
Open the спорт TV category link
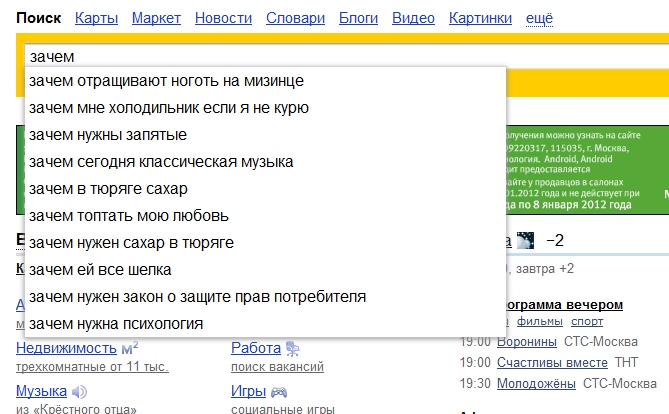coord(587,321)
